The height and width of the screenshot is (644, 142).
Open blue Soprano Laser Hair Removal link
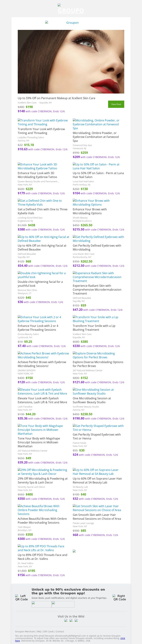pos(96,472)
